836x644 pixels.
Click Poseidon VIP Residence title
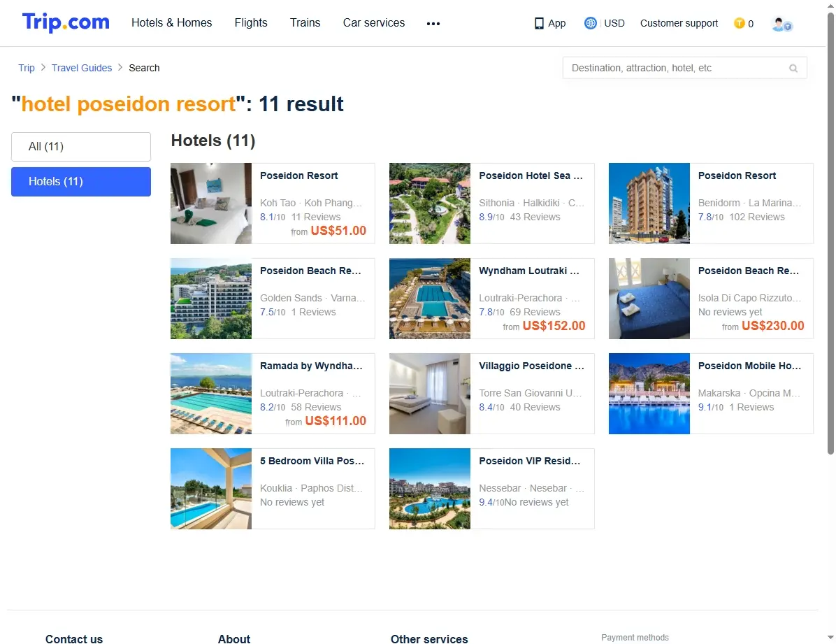[529, 461]
